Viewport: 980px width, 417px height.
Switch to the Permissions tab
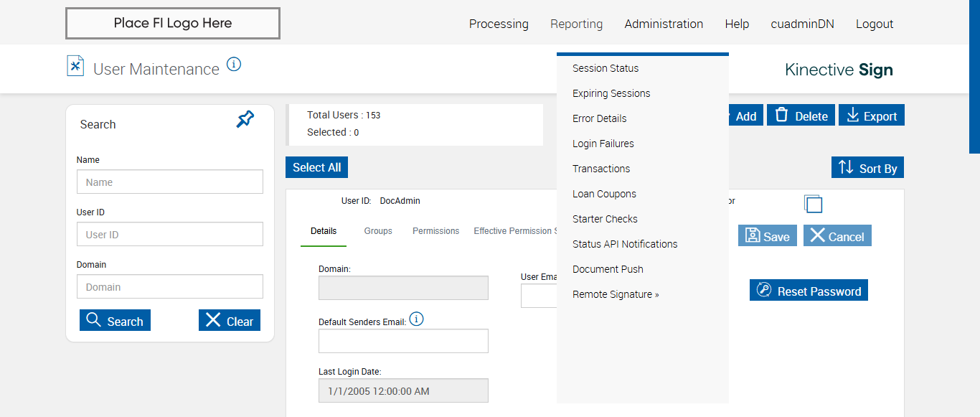coord(435,231)
